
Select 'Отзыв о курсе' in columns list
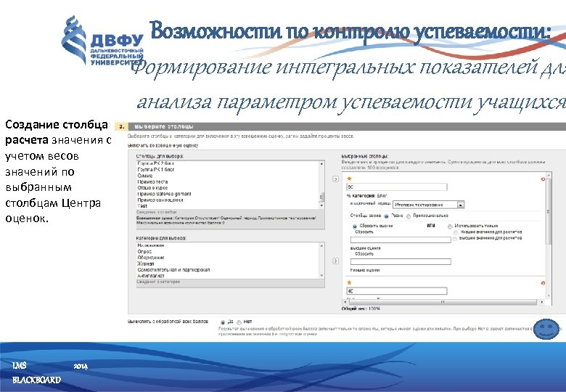(x=152, y=188)
